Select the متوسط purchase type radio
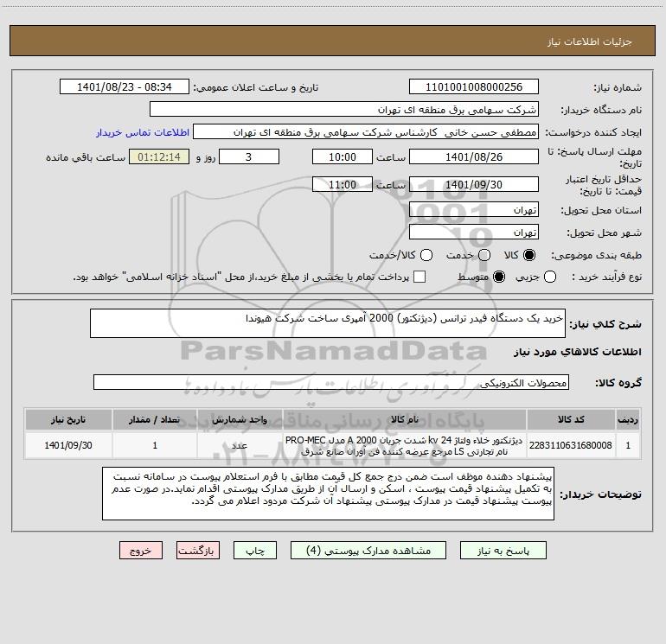Screen dimensions: 666x644 tap(499, 277)
